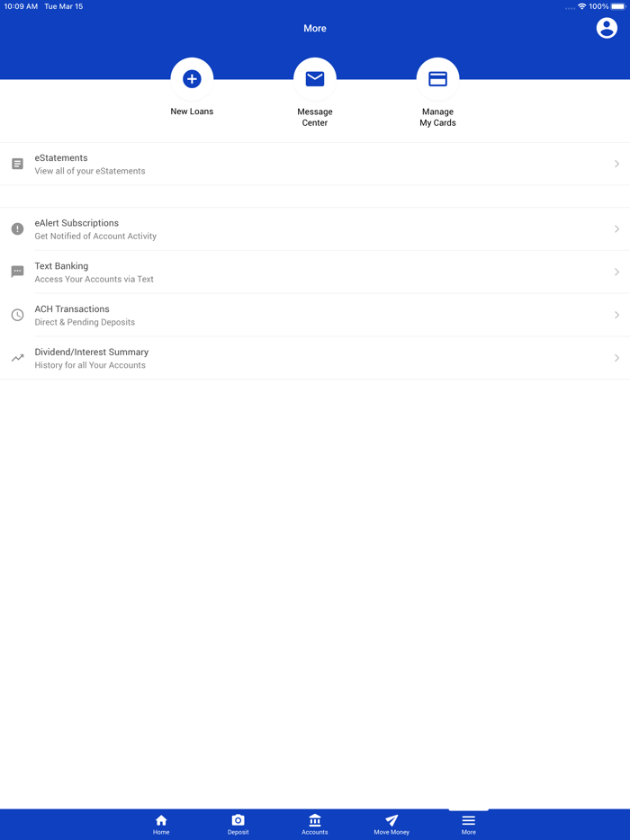
Task: Select the More tab in bottom bar
Action: [469, 825]
